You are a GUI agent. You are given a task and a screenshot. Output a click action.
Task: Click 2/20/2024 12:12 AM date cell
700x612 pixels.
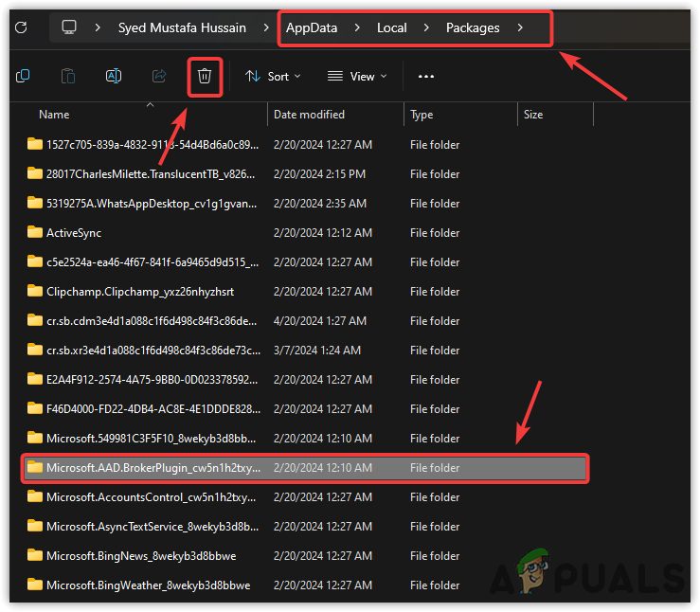click(x=323, y=233)
